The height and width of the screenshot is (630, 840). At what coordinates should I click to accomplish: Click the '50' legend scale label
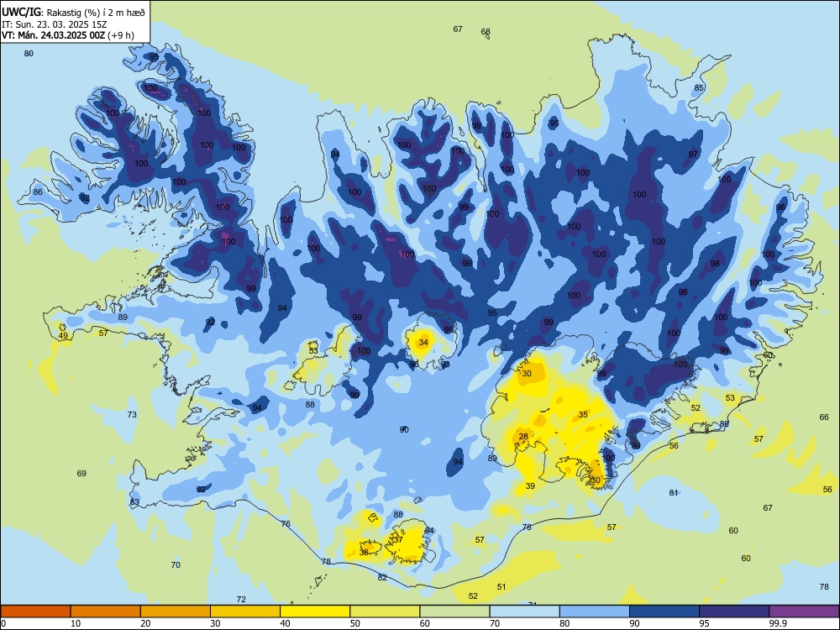click(x=355, y=623)
